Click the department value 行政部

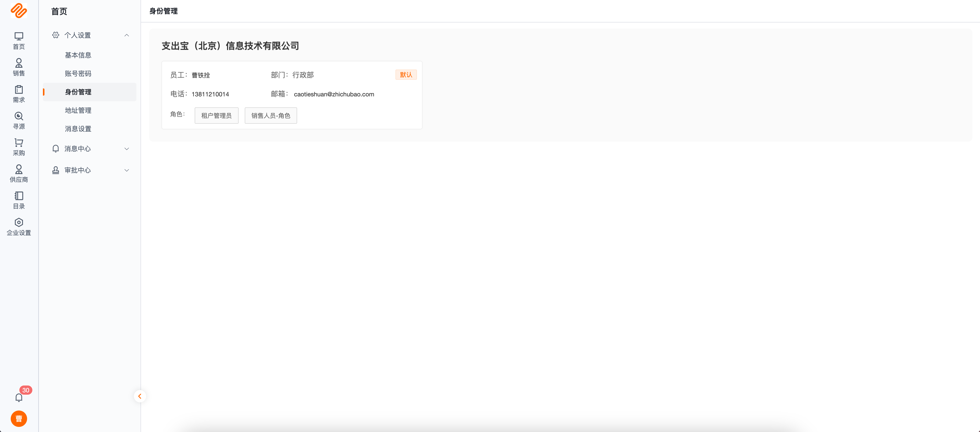(x=303, y=75)
